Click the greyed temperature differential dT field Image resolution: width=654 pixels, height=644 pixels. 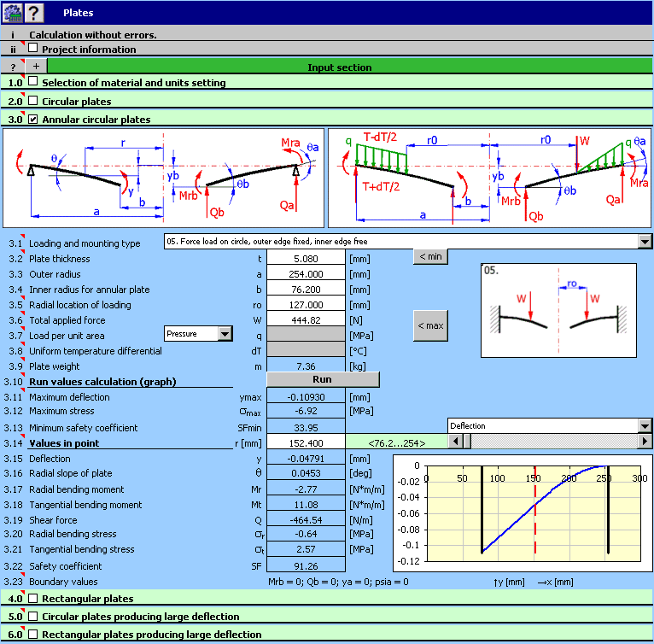coord(306,349)
